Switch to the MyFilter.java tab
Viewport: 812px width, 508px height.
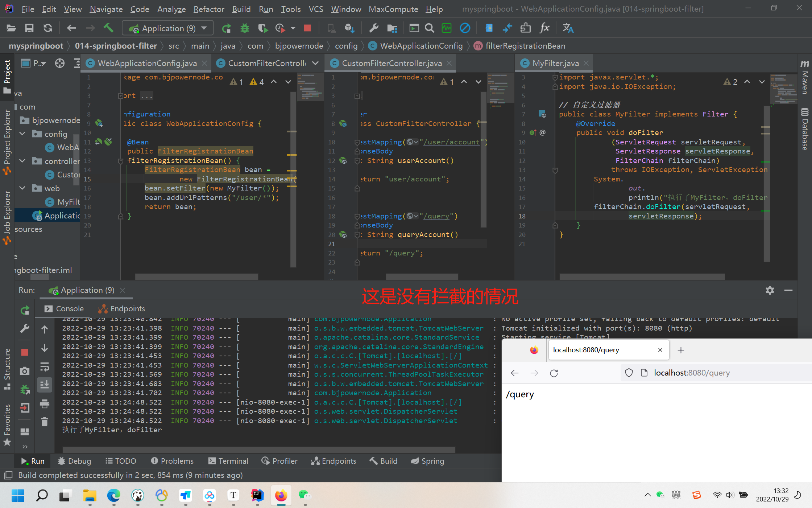click(x=555, y=63)
